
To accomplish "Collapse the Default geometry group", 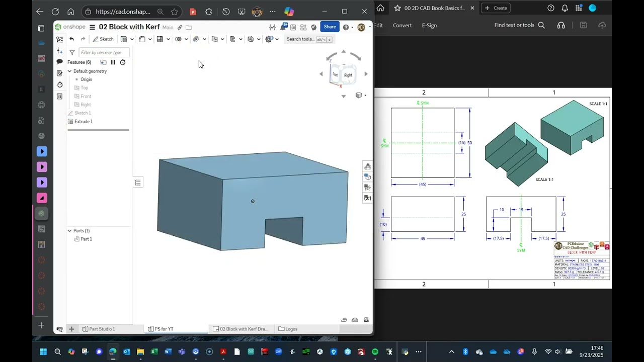I will click(x=69, y=71).
